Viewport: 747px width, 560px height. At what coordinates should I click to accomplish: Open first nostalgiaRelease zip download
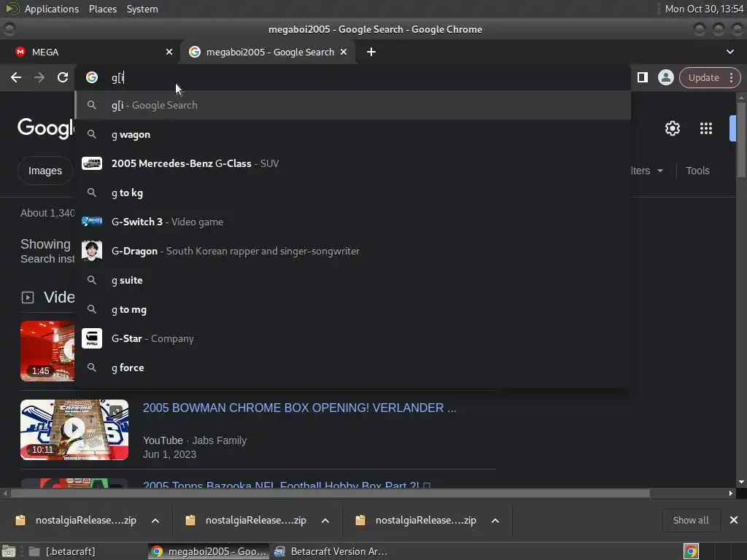pos(76,521)
